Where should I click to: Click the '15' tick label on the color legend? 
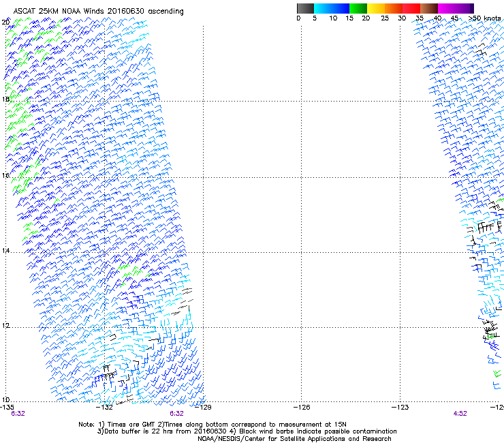click(349, 18)
